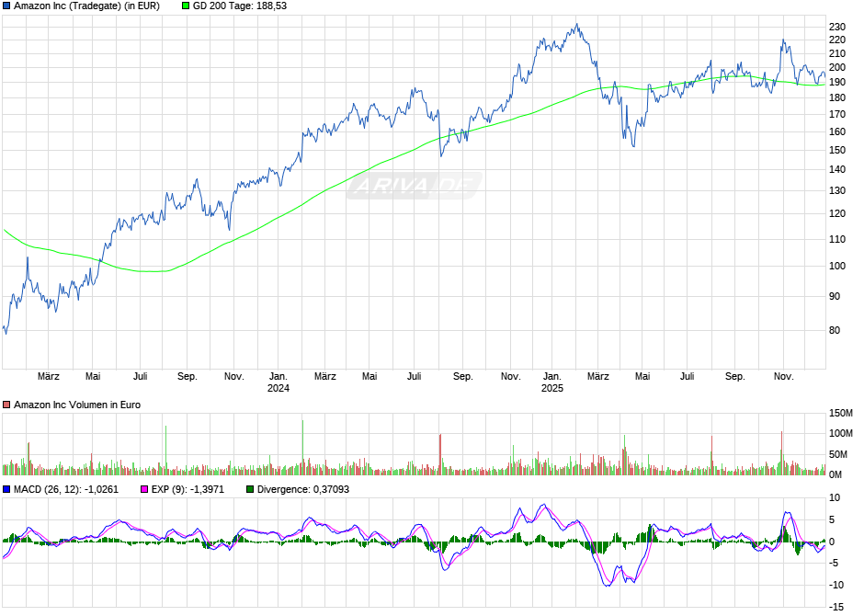Click the dark green Divergence legend swatch
The image size is (864, 616).
[x=250, y=489]
